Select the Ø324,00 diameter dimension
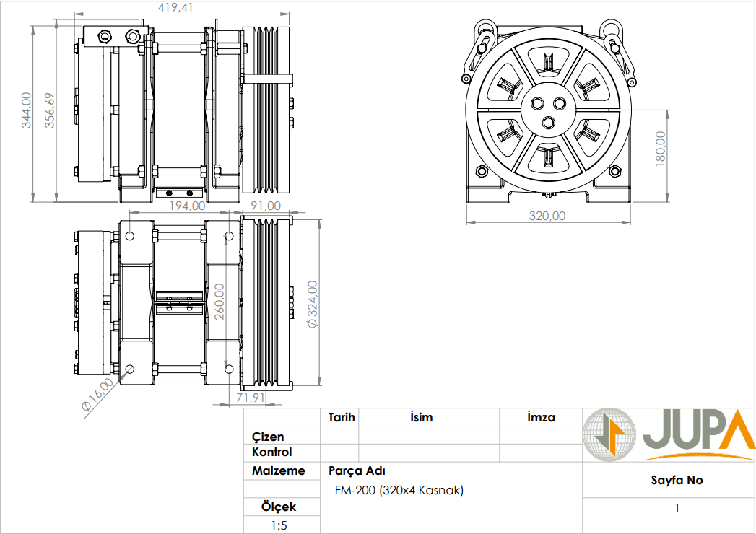 (312, 304)
